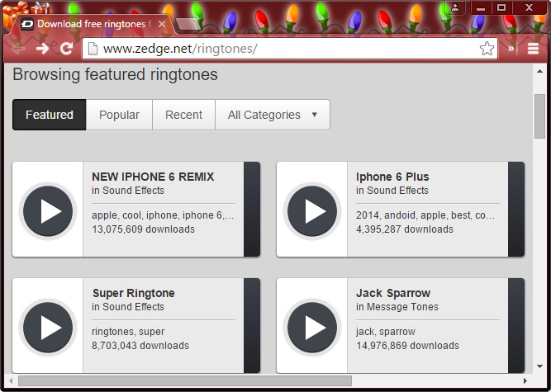The width and height of the screenshot is (551, 392).
Task: Click the Browsing featured ringtones heading
Action: pyautogui.click(x=116, y=74)
